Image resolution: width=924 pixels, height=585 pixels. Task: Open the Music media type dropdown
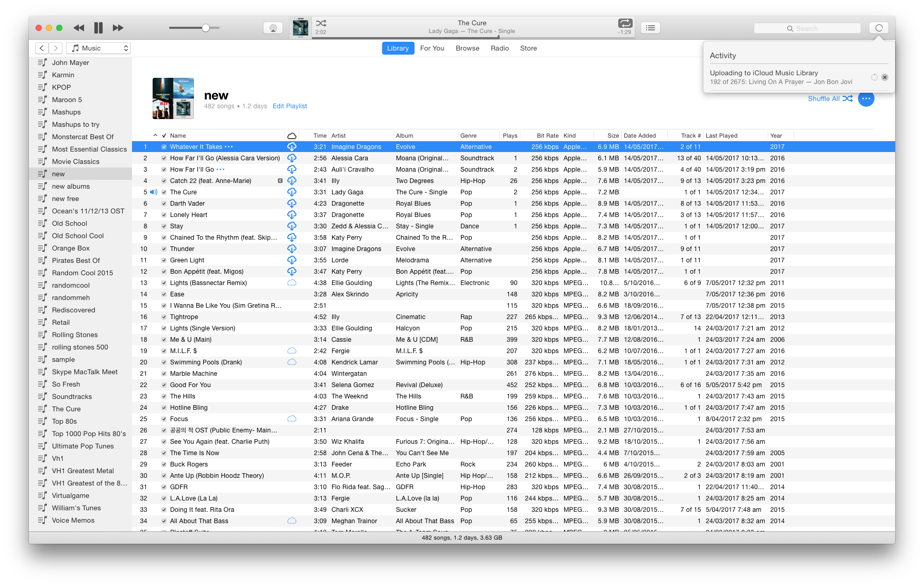(98, 48)
